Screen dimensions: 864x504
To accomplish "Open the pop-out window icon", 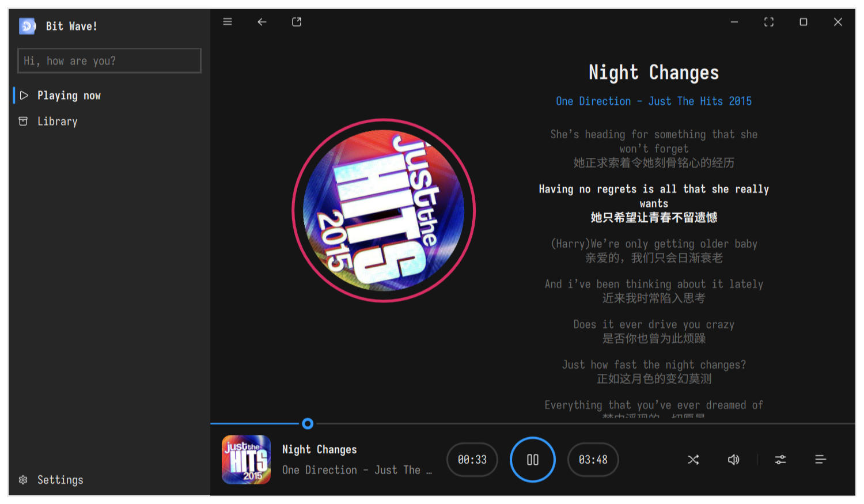I will [x=297, y=22].
